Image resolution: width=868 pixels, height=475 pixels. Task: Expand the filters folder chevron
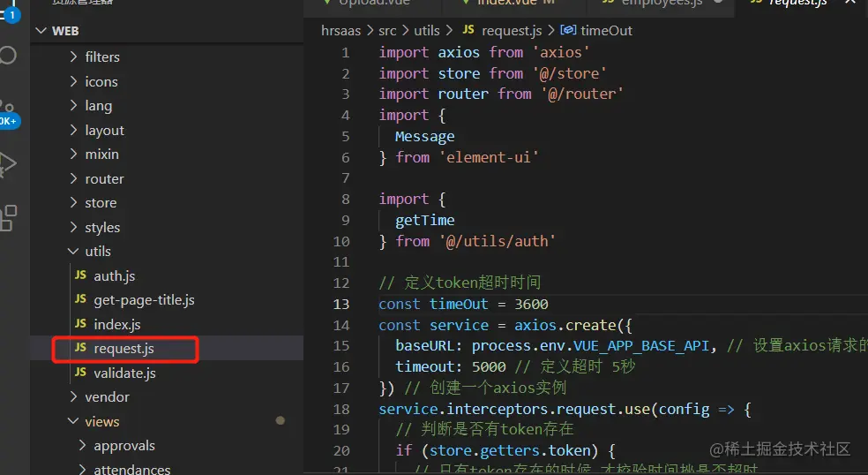click(73, 57)
